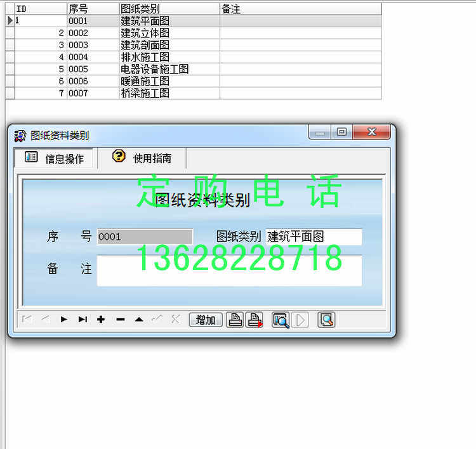The height and width of the screenshot is (449, 476).
Task: Switch to 信息操作 tab
Action: [54, 158]
